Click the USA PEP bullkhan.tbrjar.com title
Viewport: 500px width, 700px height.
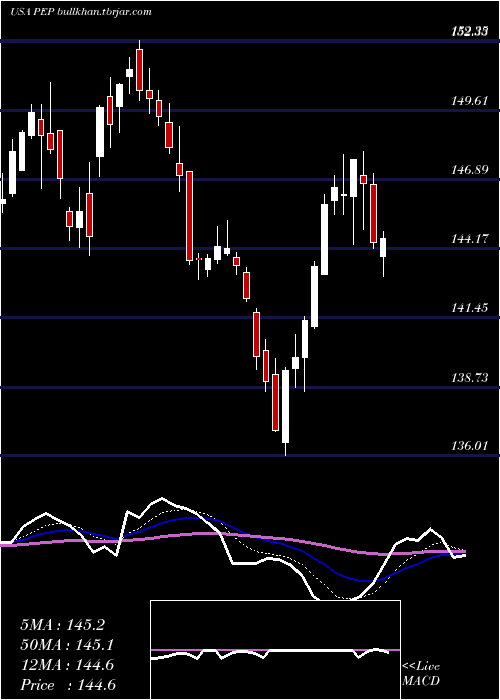coord(80,12)
